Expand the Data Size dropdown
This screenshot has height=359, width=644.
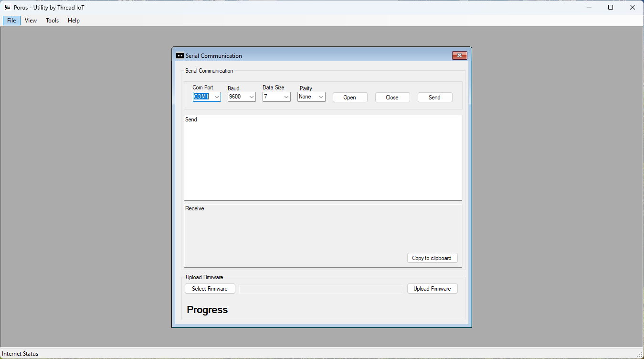tap(286, 97)
